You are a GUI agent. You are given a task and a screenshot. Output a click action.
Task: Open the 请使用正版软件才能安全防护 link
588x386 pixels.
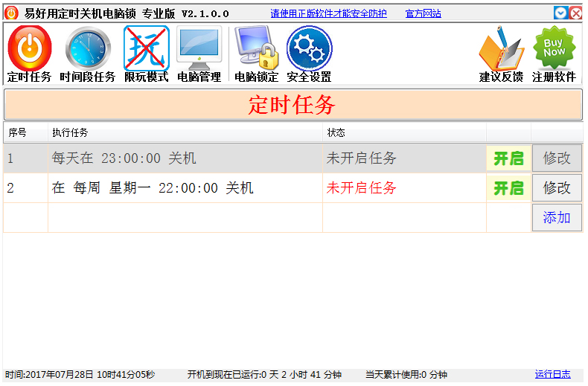click(328, 13)
